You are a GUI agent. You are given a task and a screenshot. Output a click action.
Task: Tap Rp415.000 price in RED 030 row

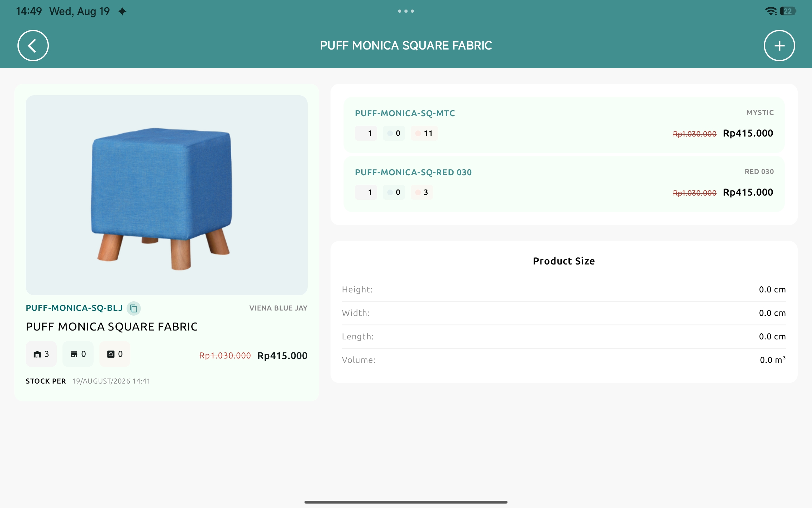[x=748, y=192]
